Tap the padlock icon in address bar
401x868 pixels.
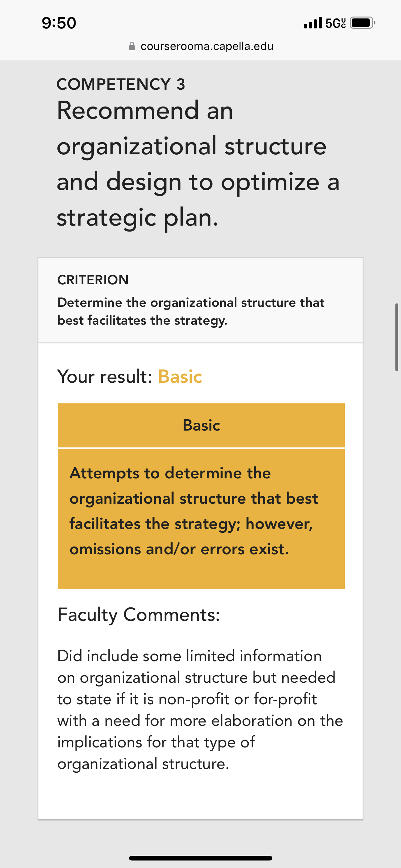tap(132, 46)
